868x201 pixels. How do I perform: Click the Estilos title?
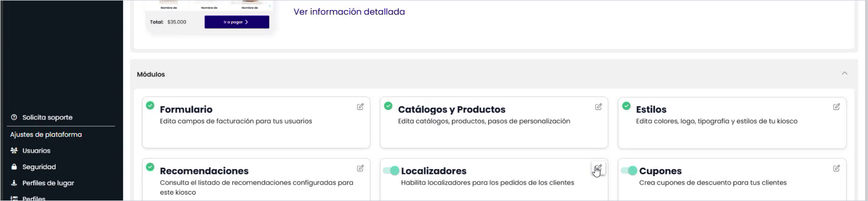(x=651, y=109)
